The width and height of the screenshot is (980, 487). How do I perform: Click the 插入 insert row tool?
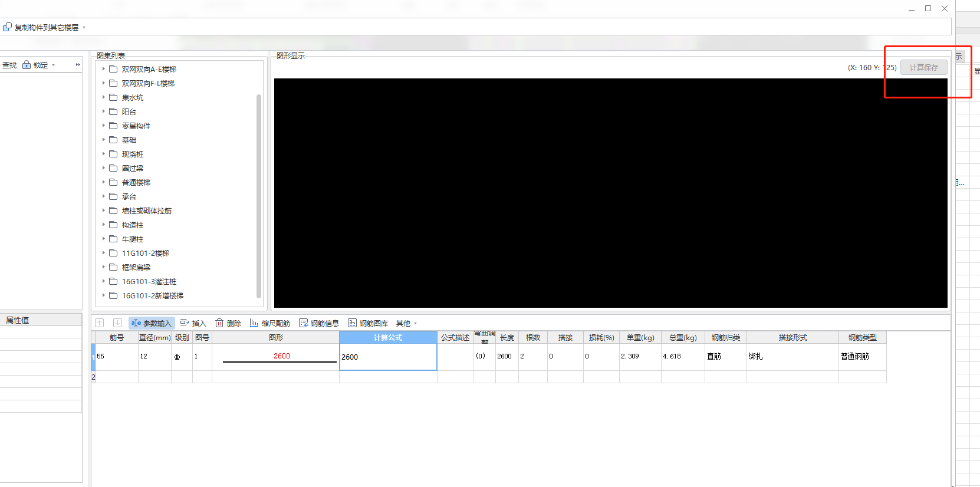coord(193,323)
